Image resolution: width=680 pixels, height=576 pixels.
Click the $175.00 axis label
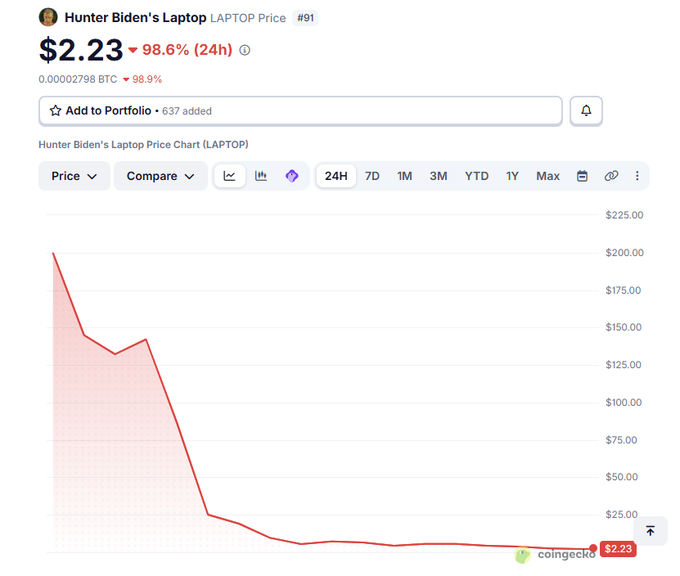pyautogui.click(x=623, y=290)
